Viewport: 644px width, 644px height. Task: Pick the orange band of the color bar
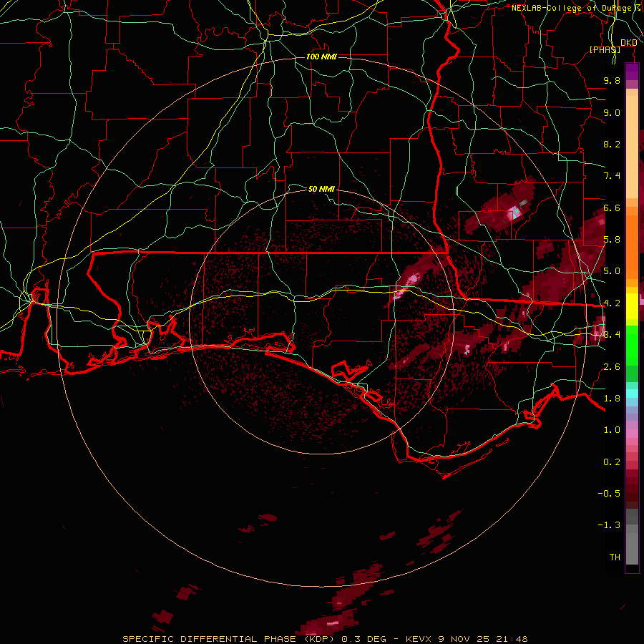pyautogui.click(x=632, y=243)
